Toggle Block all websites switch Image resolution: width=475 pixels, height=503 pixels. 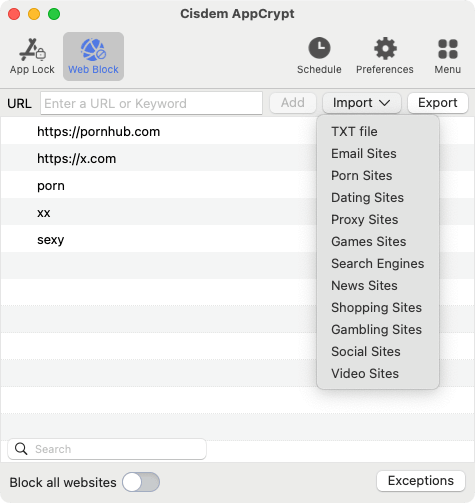141,482
